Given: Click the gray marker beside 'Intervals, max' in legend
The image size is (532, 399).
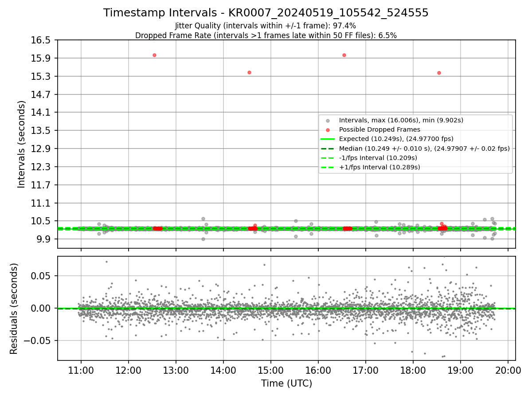Looking at the screenshot, I should click(327, 121).
